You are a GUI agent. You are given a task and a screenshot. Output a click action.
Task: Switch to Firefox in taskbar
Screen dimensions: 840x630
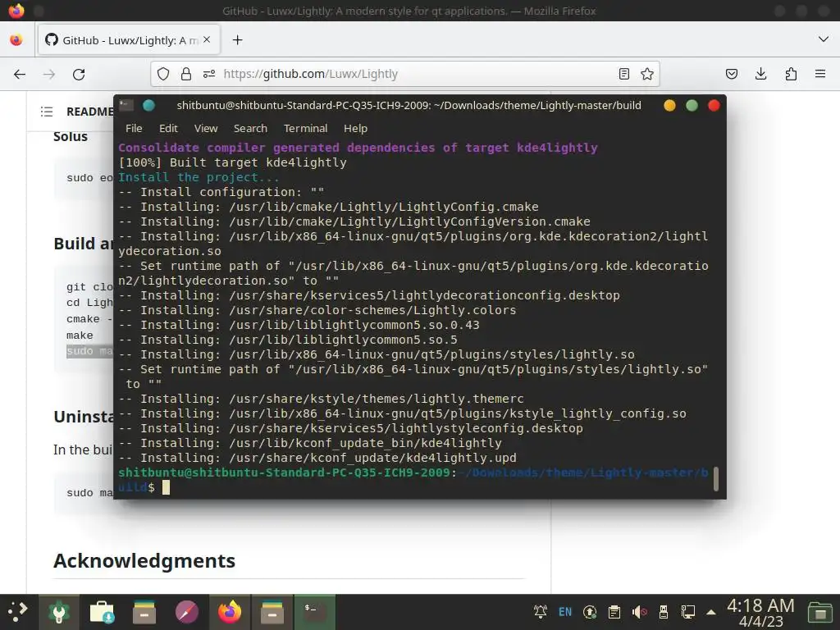230,612
